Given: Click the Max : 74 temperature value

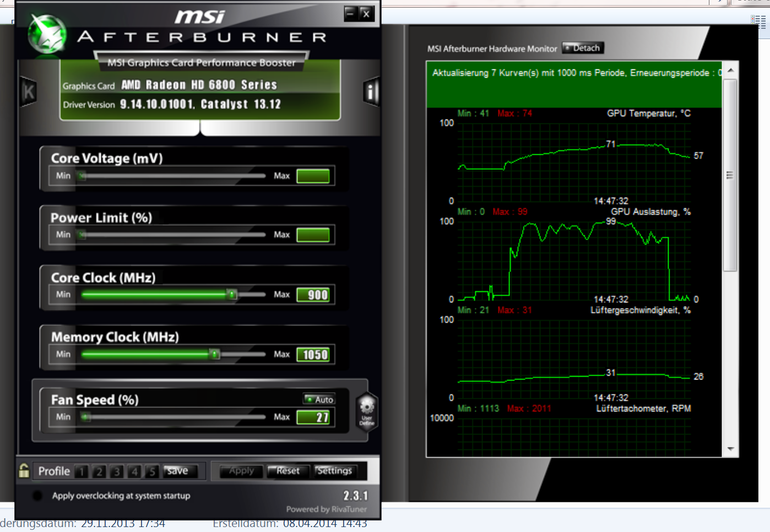Looking at the screenshot, I should pyautogui.click(x=514, y=113).
